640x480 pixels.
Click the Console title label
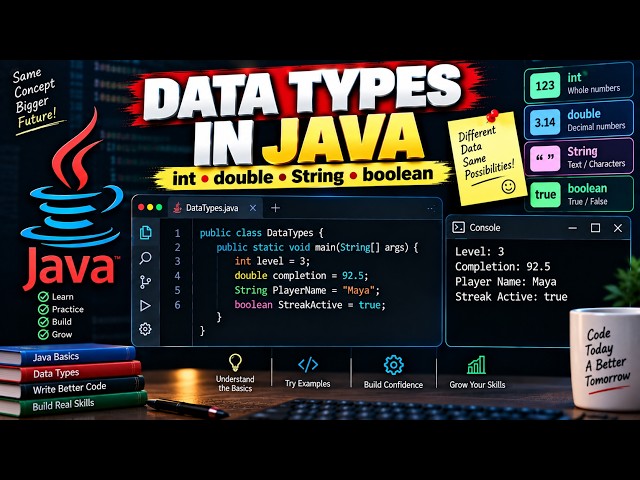click(485, 227)
